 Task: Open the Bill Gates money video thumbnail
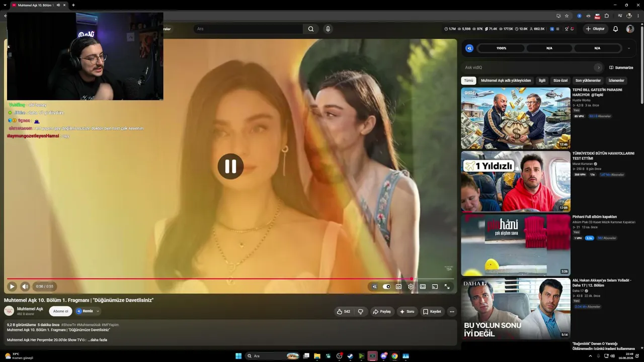point(516,118)
